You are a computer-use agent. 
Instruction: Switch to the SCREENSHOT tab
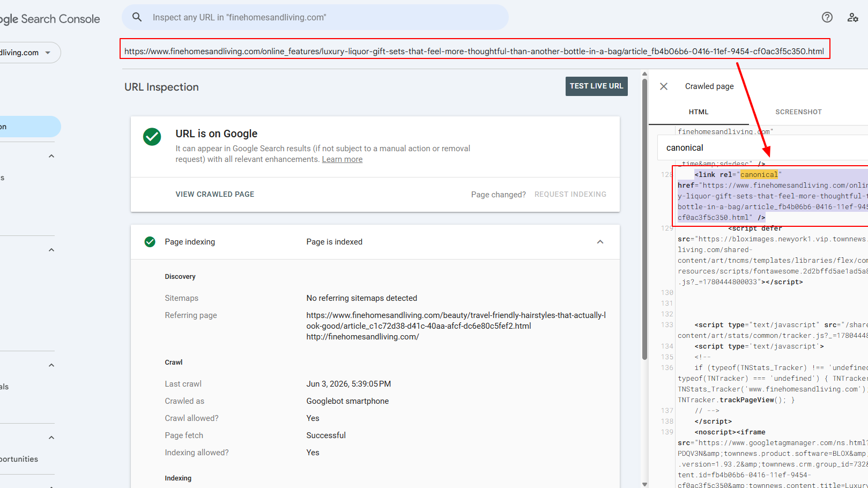[798, 112]
